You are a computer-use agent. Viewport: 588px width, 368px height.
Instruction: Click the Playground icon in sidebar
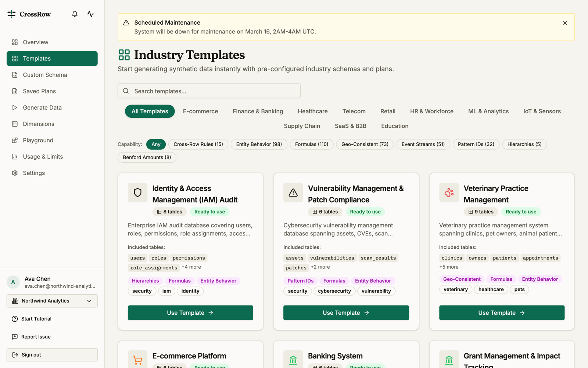15,140
